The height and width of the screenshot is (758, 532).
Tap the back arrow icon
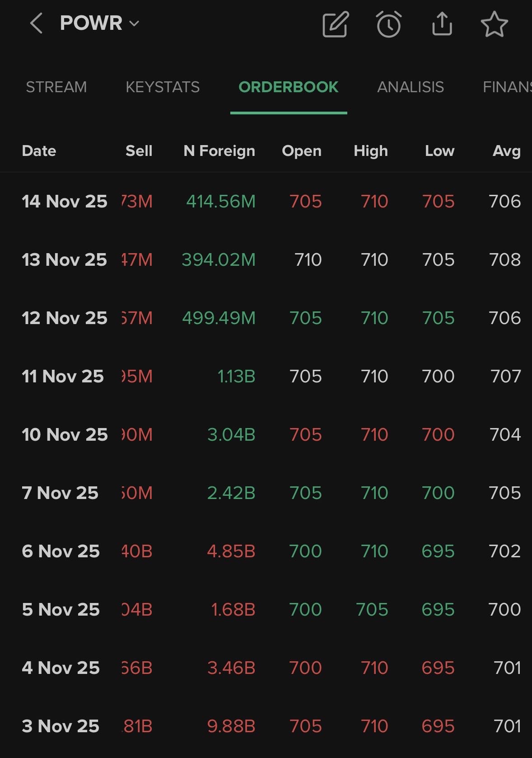click(36, 24)
